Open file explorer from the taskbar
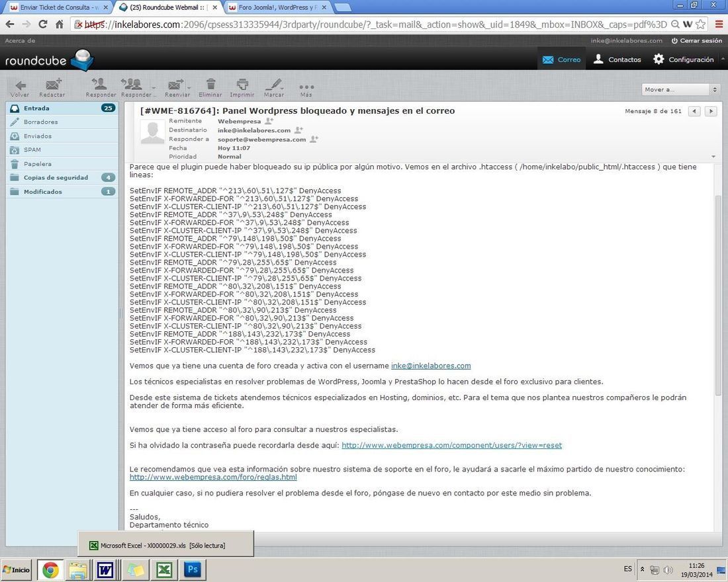This screenshot has width=728, height=582. click(x=78, y=569)
